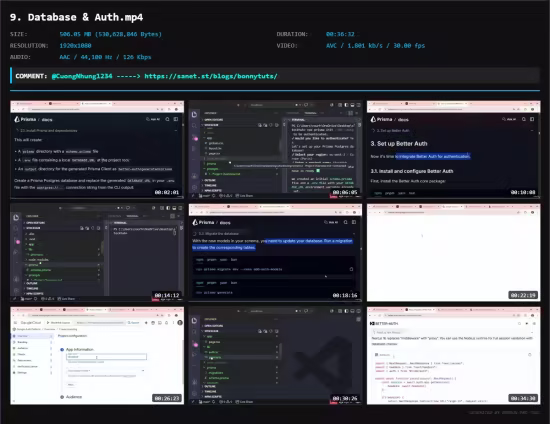550x424 pixels.
Task: Click 'App Information' in Google Cloud thumbnail
Action: 80,349
